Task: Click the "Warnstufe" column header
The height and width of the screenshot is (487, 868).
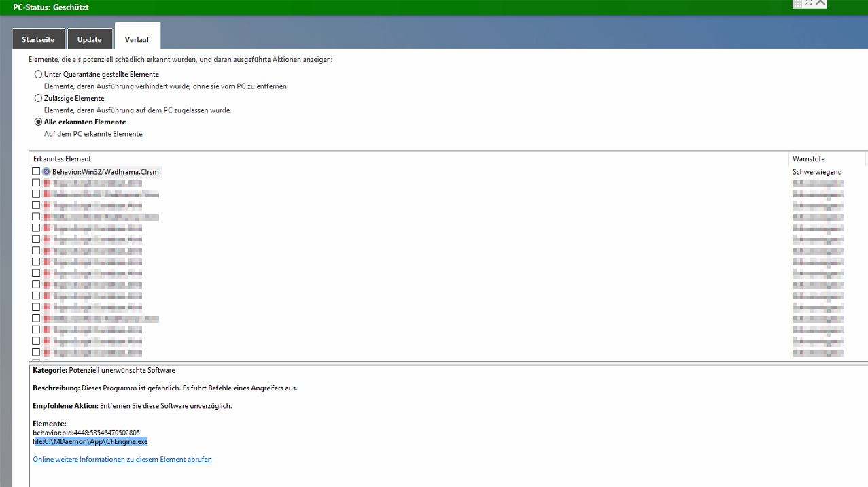Action: pos(808,158)
